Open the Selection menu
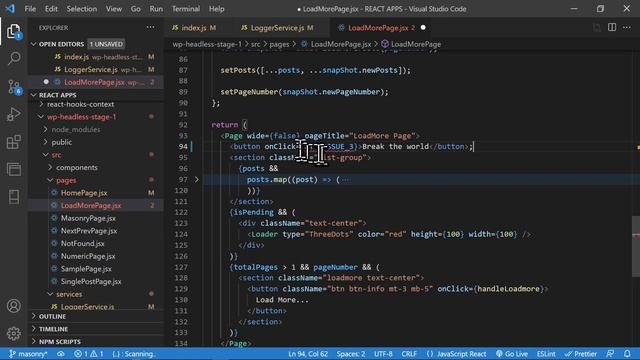Viewport: 640px width, 360px height. pyautogui.click(x=82, y=9)
